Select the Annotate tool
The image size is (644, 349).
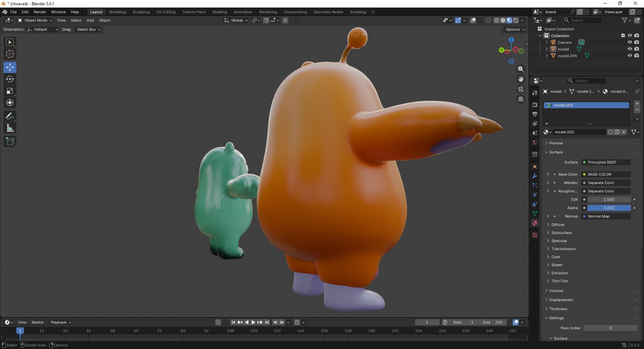[10, 116]
